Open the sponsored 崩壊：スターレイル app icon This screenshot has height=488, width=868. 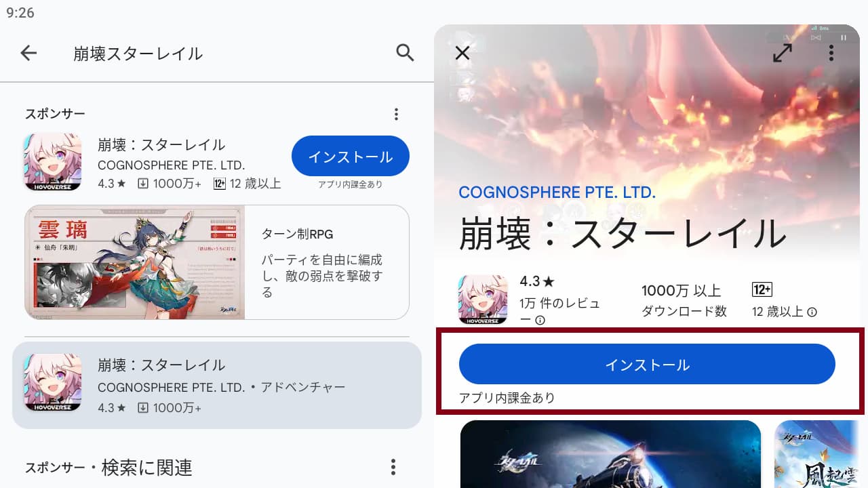(x=53, y=161)
